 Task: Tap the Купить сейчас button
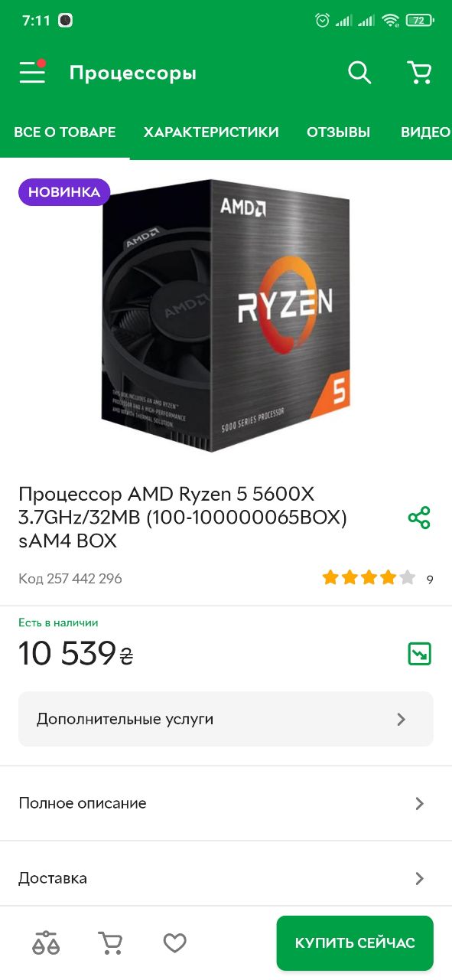click(x=355, y=942)
